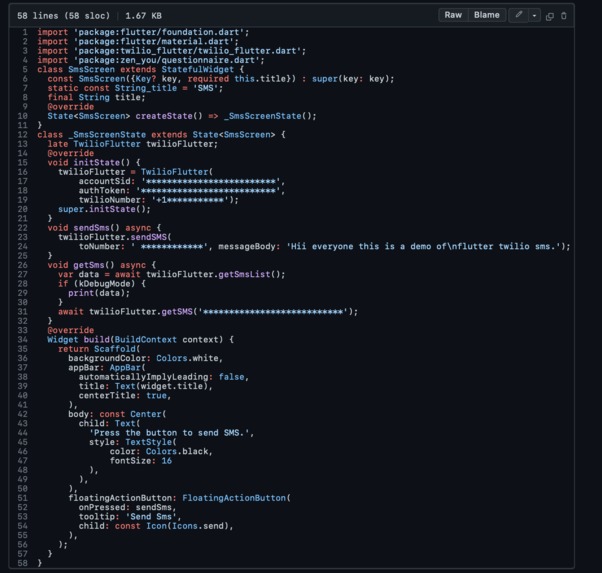
Task: Select line number 1
Action: (x=25, y=32)
